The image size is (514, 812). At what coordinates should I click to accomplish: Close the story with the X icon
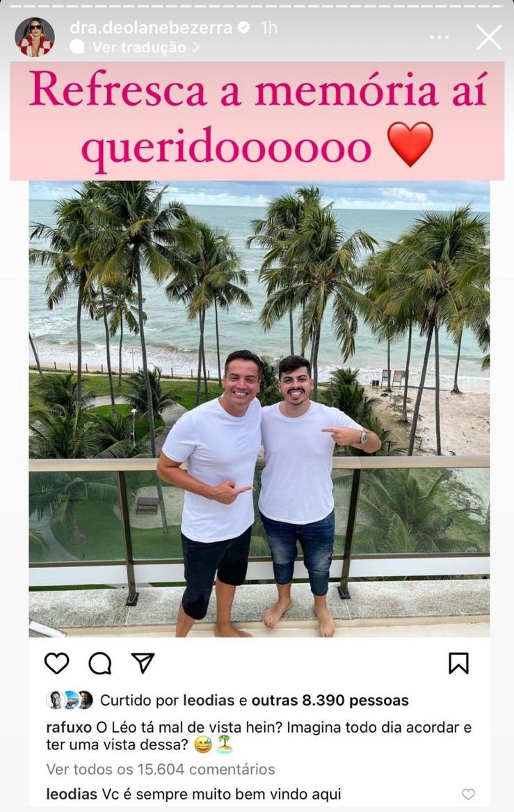(489, 38)
